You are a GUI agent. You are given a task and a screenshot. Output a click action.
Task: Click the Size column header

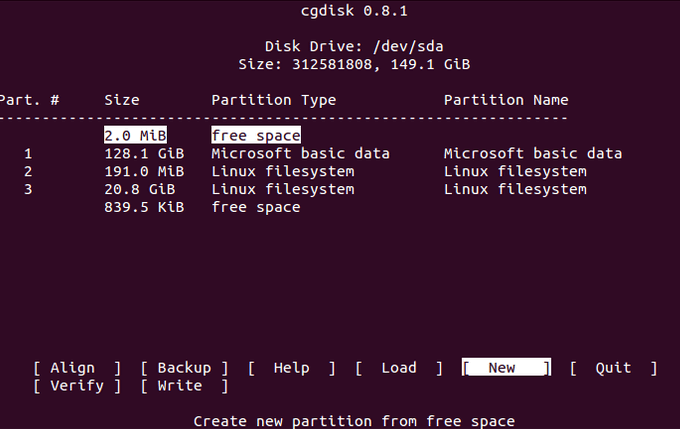[121, 100]
